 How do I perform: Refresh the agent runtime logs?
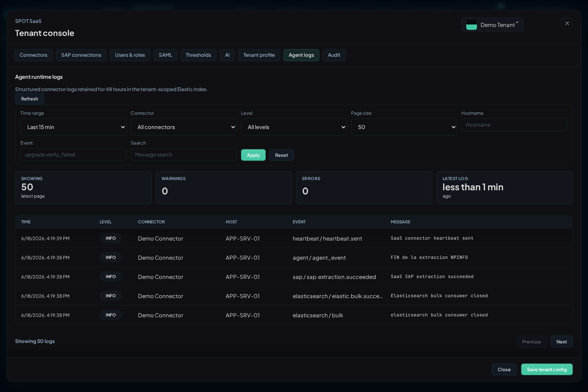(x=29, y=99)
